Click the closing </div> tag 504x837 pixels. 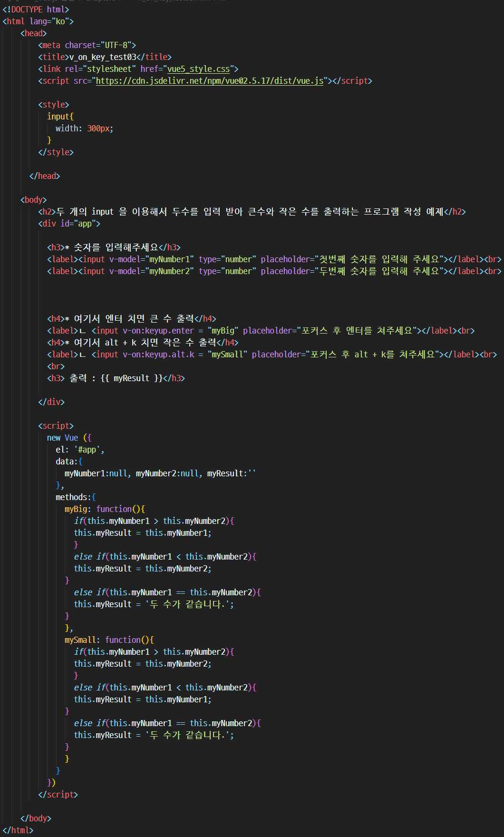coord(51,402)
